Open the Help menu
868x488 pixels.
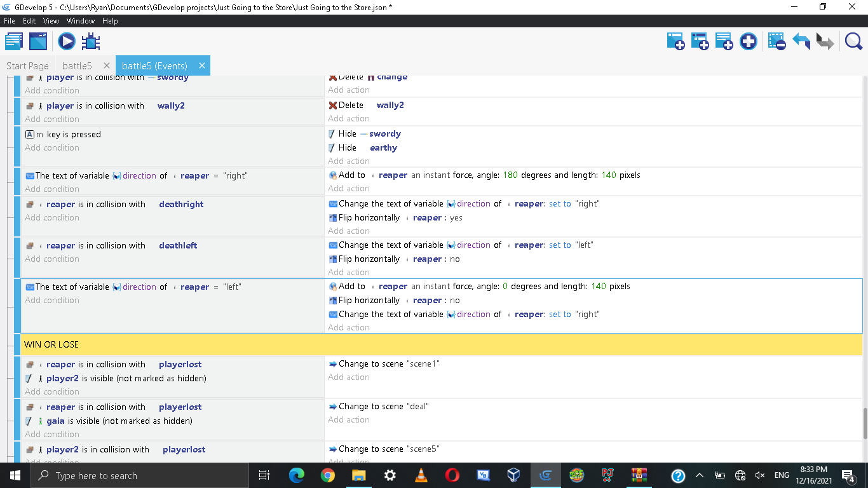(110, 21)
